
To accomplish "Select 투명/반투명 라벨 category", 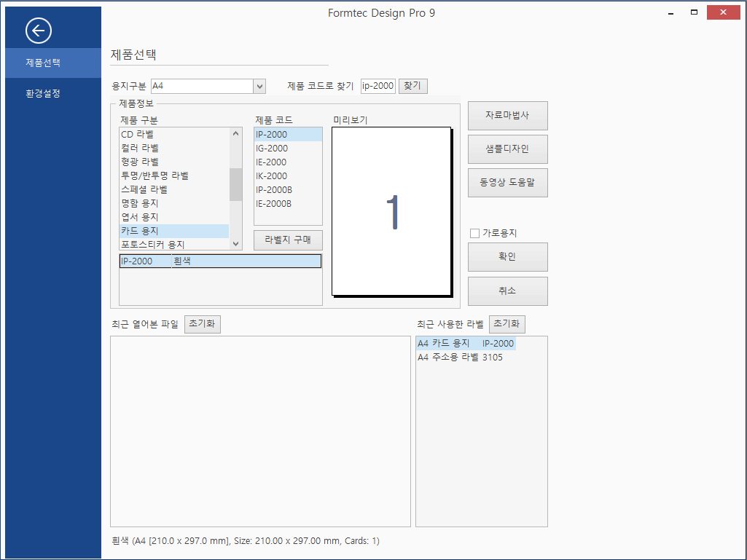I will pyautogui.click(x=174, y=176).
